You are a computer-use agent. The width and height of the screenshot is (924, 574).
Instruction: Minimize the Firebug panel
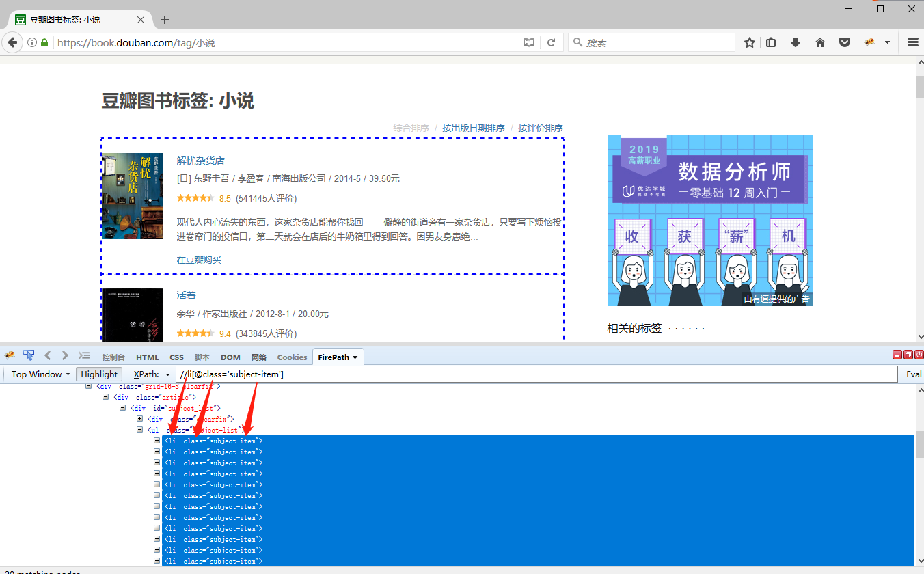[x=897, y=355]
